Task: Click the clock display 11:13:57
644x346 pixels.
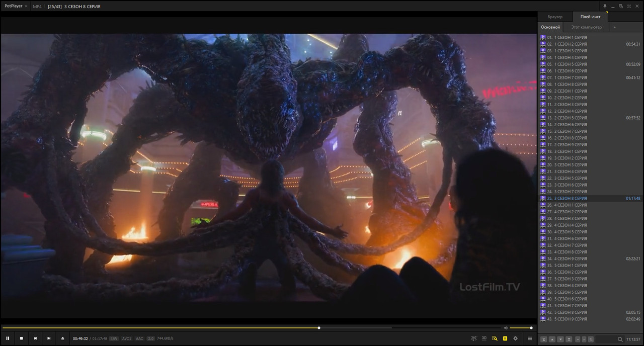Action: [x=633, y=339]
